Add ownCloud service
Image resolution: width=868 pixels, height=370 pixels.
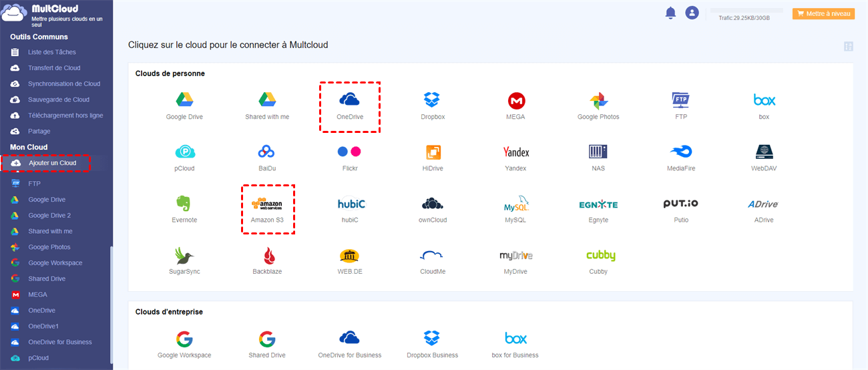[433, 209]
